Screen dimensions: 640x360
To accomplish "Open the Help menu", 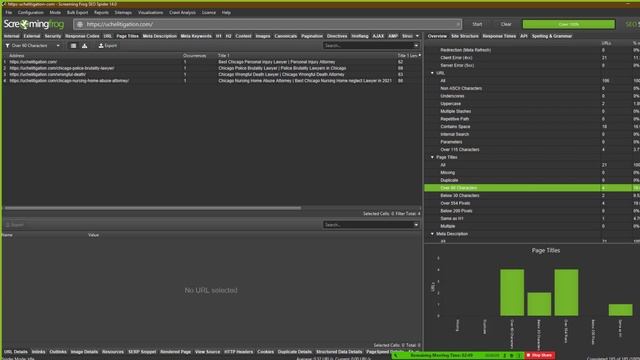I will tap(226, 13).
